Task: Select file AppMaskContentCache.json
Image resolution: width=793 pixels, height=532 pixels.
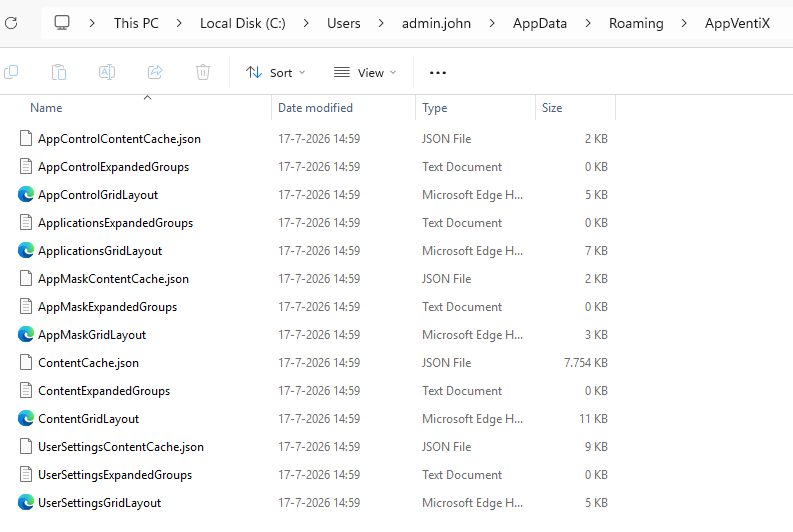Action: coord(113,279)
